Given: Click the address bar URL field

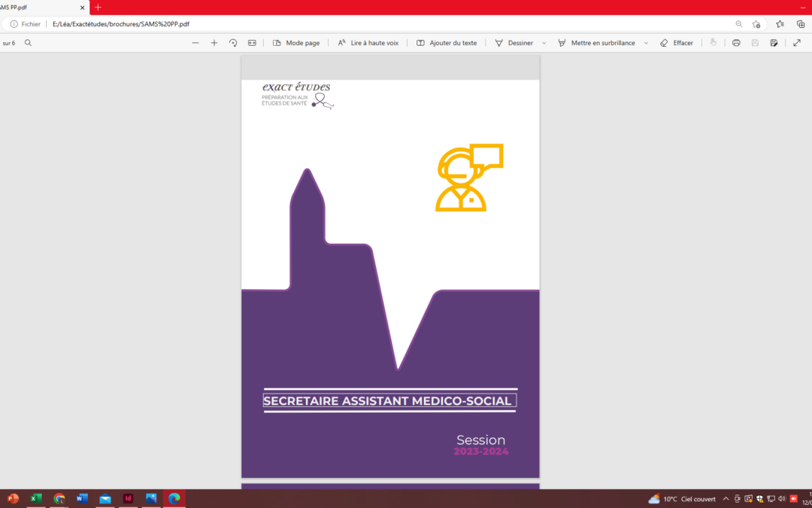Looking at the screenshot, I should pyautogui.click(x=120, y=24).
